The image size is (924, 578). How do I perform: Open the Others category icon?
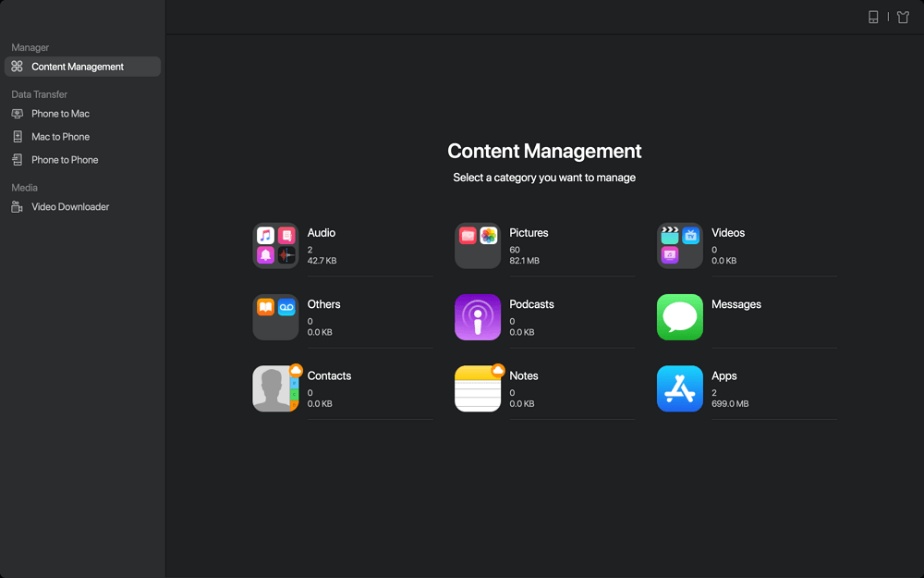click(275, 317)
